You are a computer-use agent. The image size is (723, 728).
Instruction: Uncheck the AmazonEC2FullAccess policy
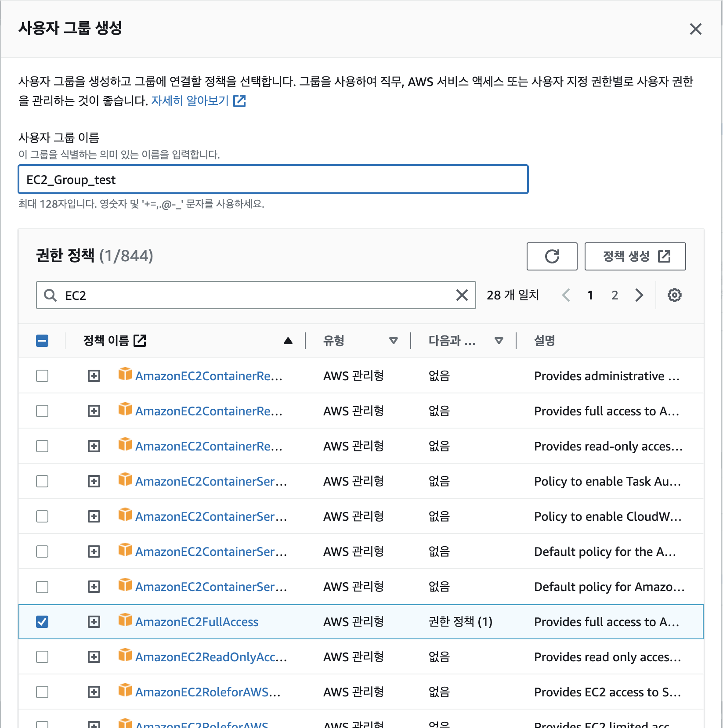pos(42,622)
